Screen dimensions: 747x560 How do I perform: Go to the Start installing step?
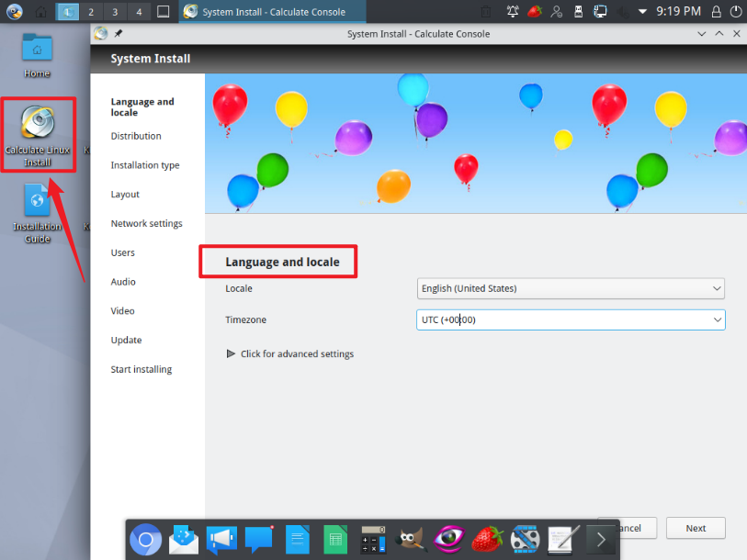click(x=141, y=369)
